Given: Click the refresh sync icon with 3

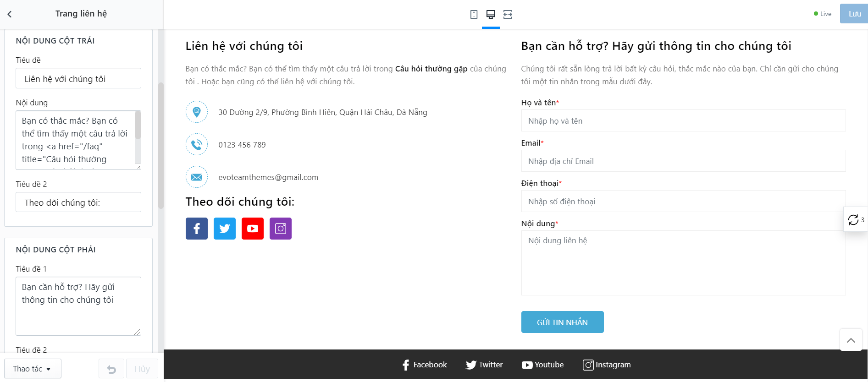Looking at the screenshot, I should point(854,220).
